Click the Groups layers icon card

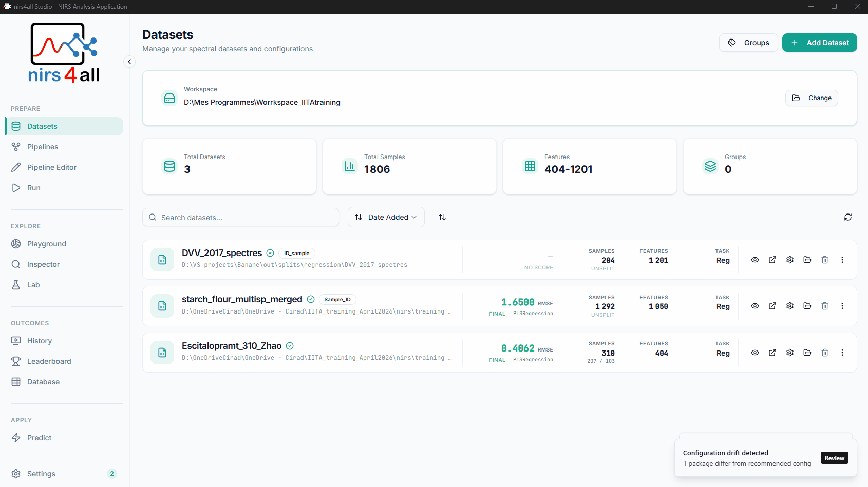click(x=710, y=166)
